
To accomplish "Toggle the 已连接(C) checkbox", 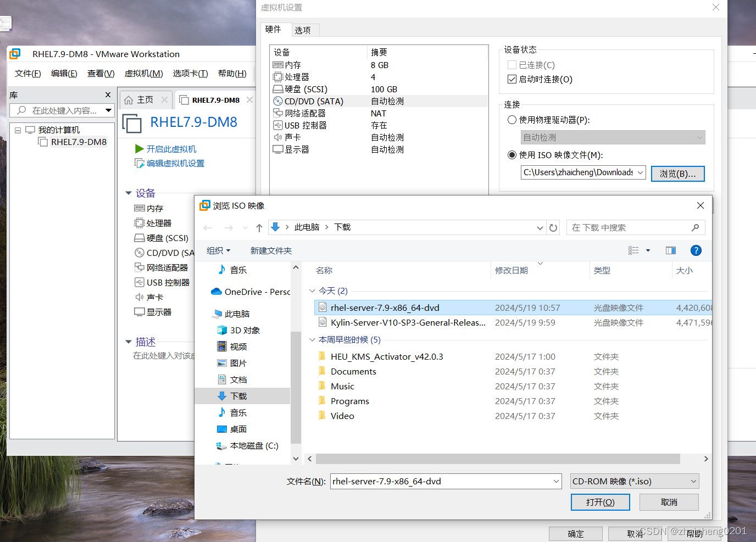I will click(512, 65).
